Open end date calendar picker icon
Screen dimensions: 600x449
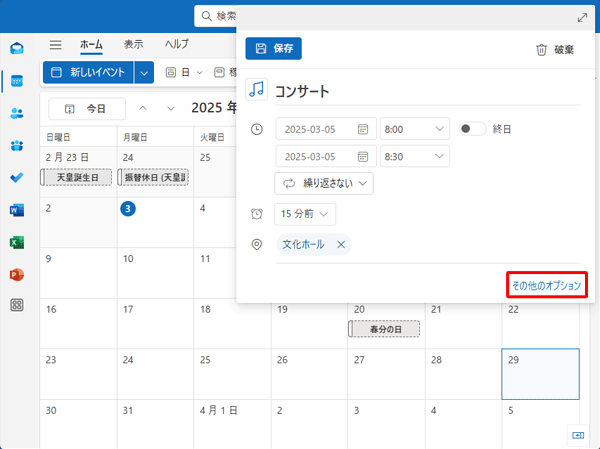click(x=363, y=157)
